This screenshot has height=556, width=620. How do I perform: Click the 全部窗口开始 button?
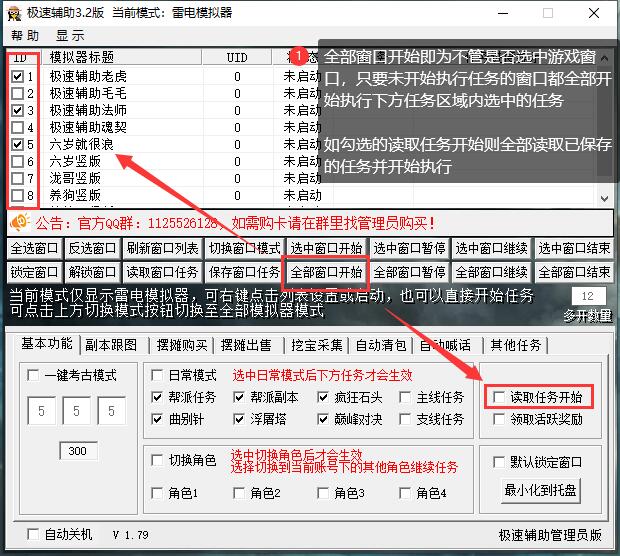point(326,272)
